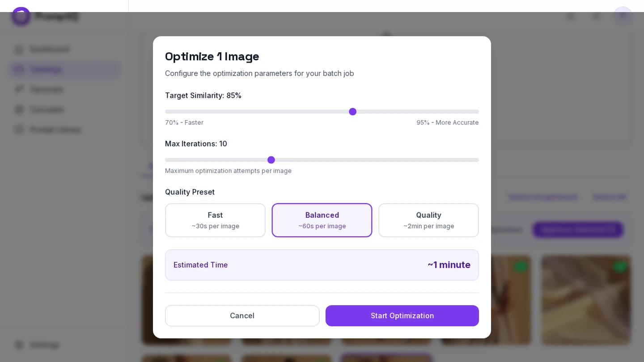644x362 pixels.
Task: Click the purple app logo icon
Action: [21, 16]
